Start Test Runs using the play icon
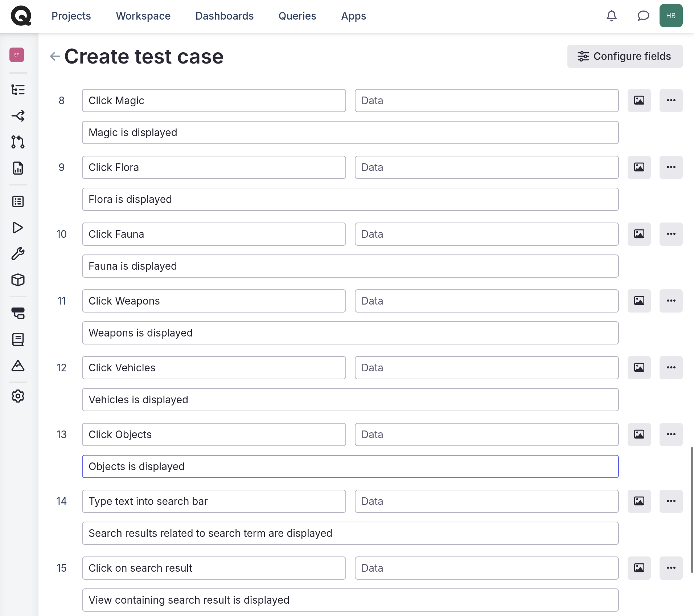 (18, 228)
